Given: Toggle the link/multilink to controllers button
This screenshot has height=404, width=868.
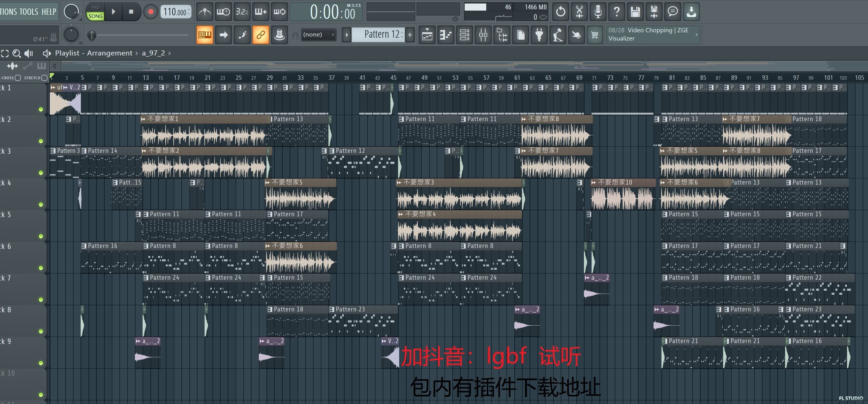Looking at the screenshot, I should (x=261, y=34).
